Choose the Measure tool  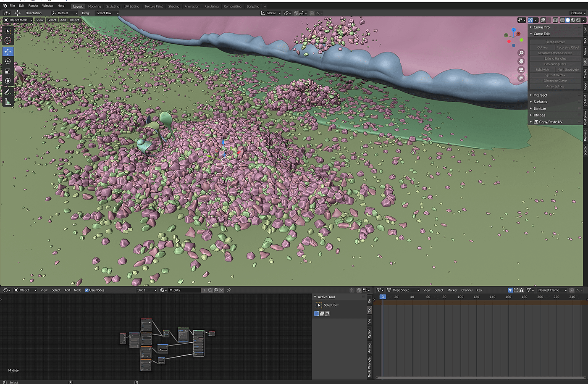tap(8, 102)
